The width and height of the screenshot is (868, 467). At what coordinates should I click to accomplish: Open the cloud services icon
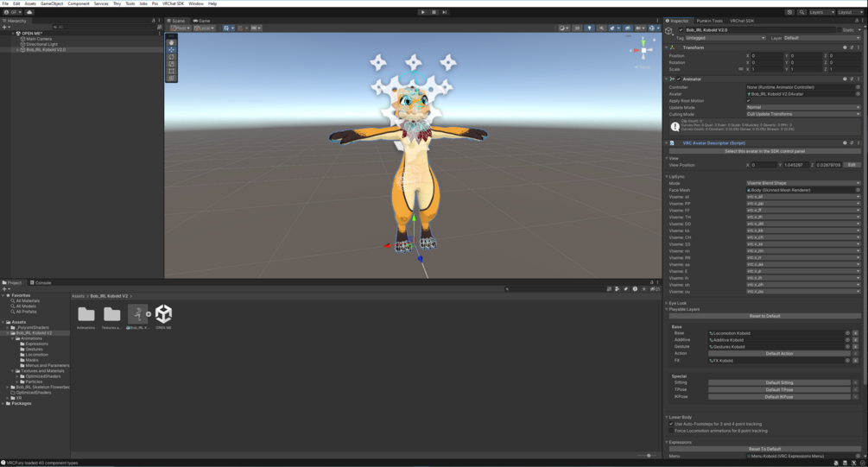(x=29, y=12)
